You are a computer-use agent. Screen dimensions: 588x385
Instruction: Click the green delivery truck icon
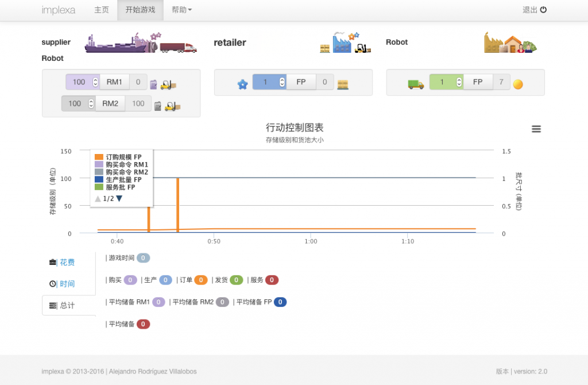[416, 84]
